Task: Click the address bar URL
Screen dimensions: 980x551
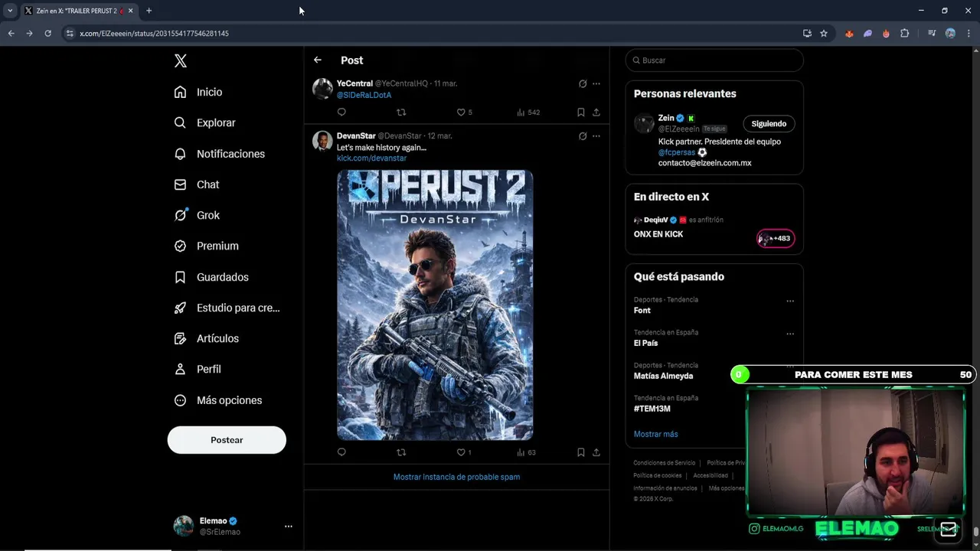Action: pos(154,34)
